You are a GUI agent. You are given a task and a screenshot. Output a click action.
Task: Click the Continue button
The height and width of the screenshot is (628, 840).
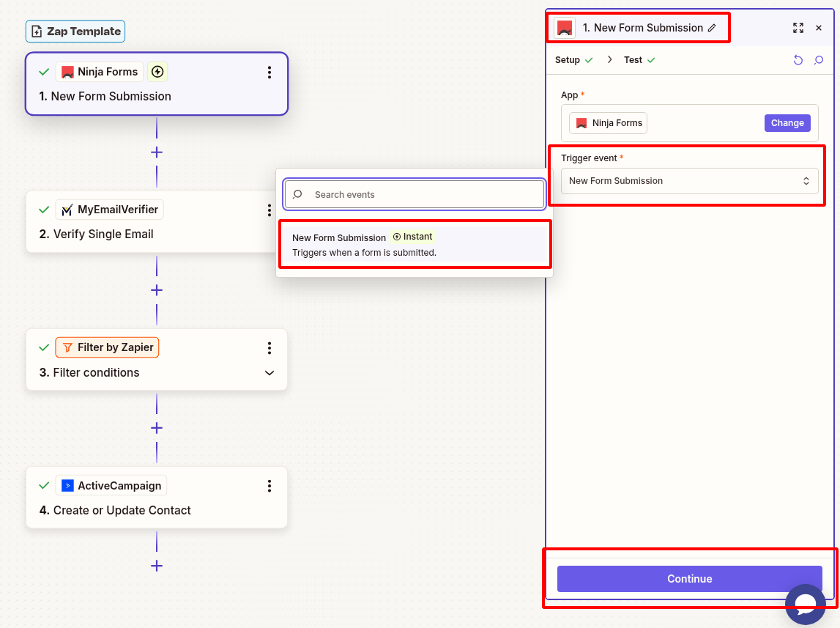689,578
